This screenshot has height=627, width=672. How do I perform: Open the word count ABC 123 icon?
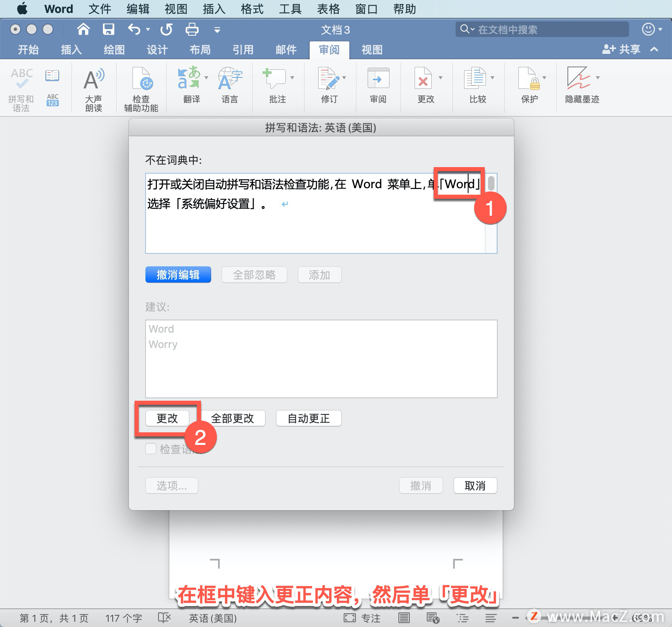click(x=53, y=100)
